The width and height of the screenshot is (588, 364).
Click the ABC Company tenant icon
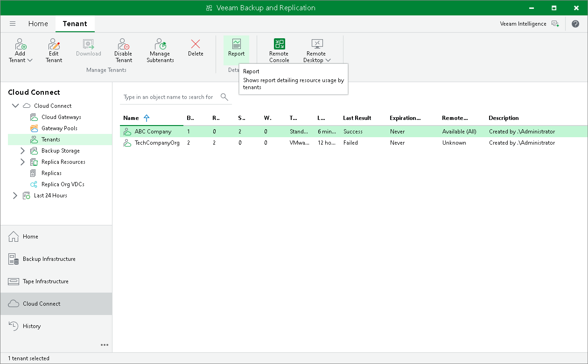127,132
